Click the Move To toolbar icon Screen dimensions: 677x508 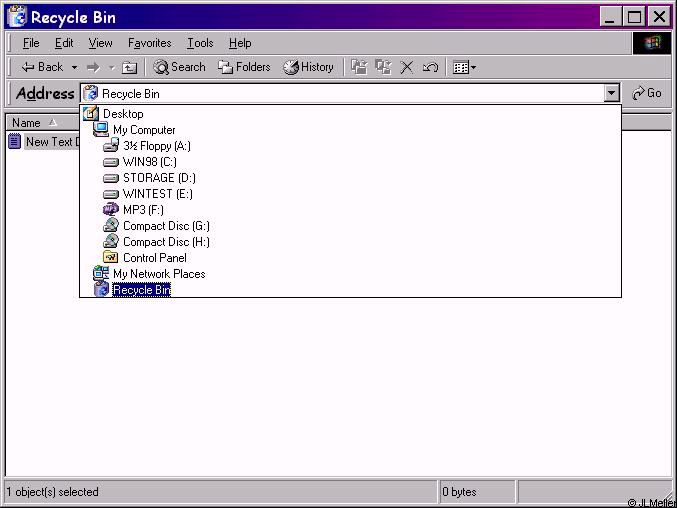coord(359,67)
